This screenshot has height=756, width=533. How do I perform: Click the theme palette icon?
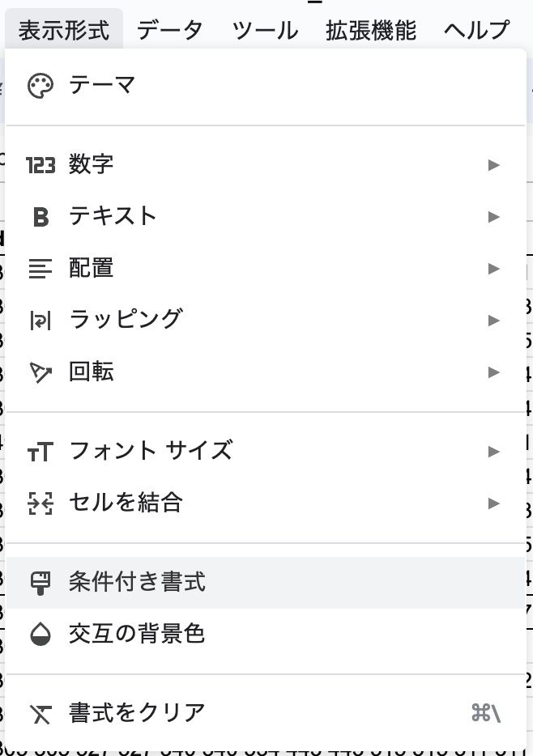point(41,86)
